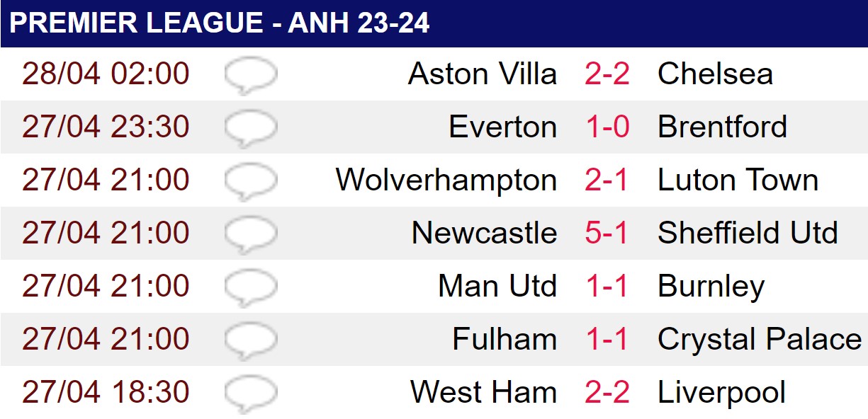Click the 28/04 02:00 match time
This screenshot has width=868, height=419.
[106, 74]
